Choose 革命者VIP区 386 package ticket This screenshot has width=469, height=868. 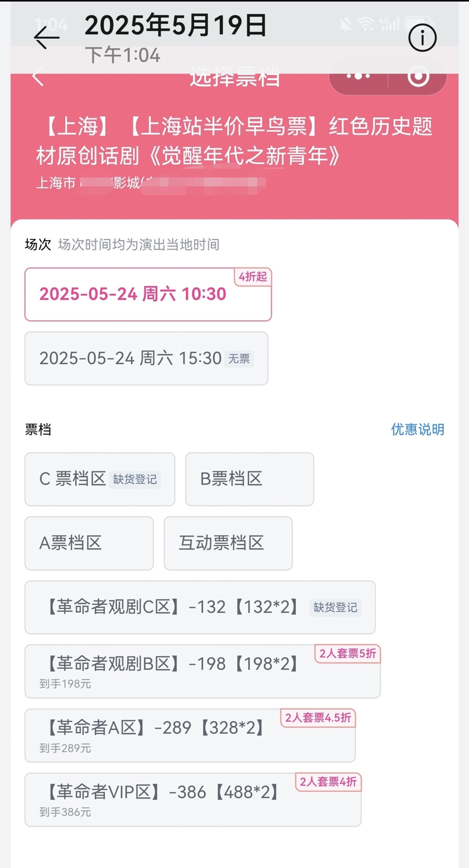[193, 799]
